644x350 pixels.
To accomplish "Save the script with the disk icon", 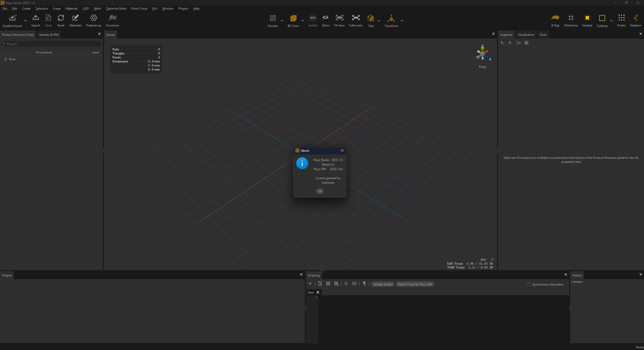I will tap(328, 284).
